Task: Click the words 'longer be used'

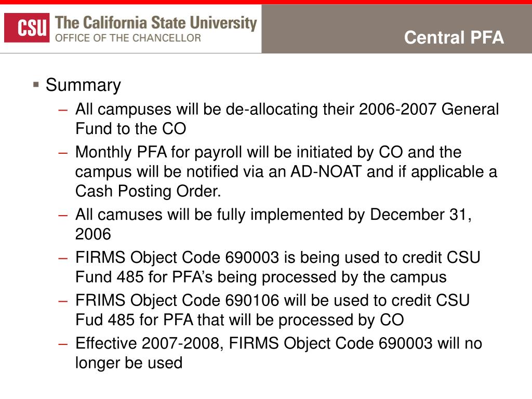Action: click(129, 363)
